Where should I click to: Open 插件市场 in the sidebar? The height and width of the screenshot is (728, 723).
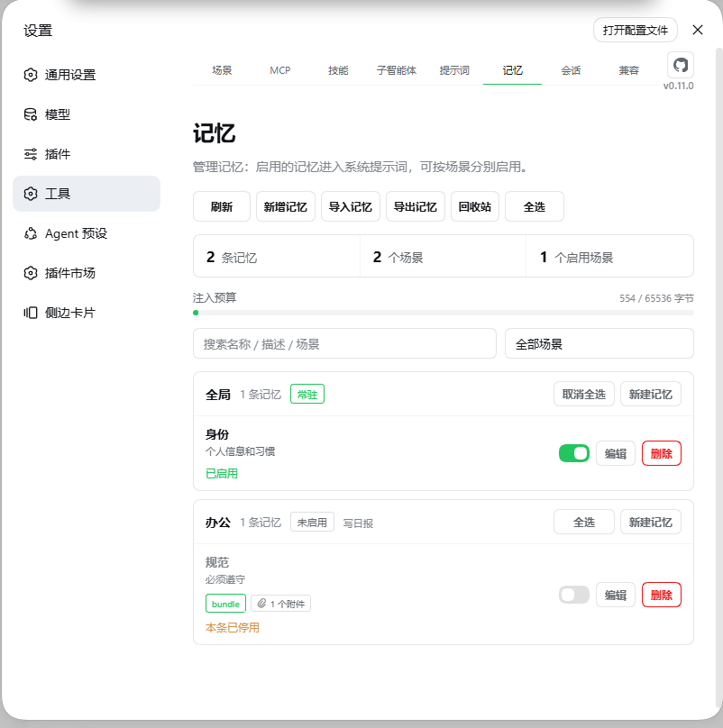pos(87,273)
